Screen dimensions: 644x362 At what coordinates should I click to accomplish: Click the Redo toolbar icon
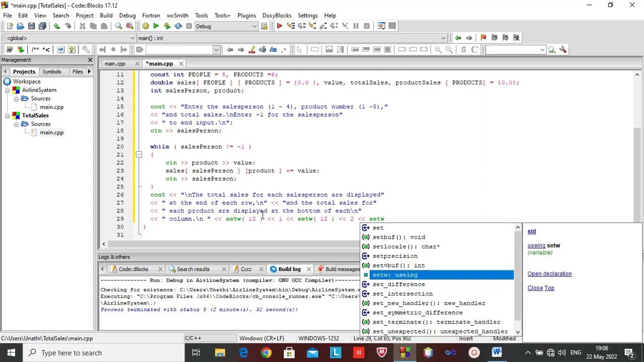[67, 26]
